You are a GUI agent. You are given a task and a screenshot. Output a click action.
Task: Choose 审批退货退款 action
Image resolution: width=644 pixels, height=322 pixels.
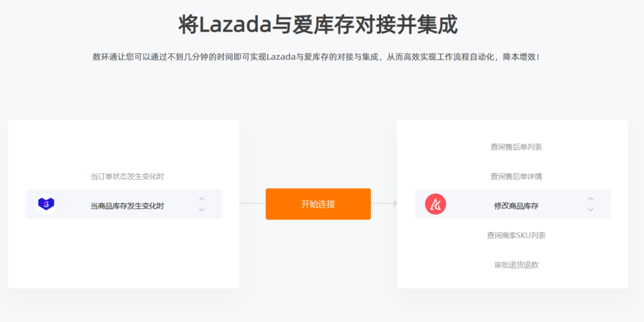coord(516,265)
